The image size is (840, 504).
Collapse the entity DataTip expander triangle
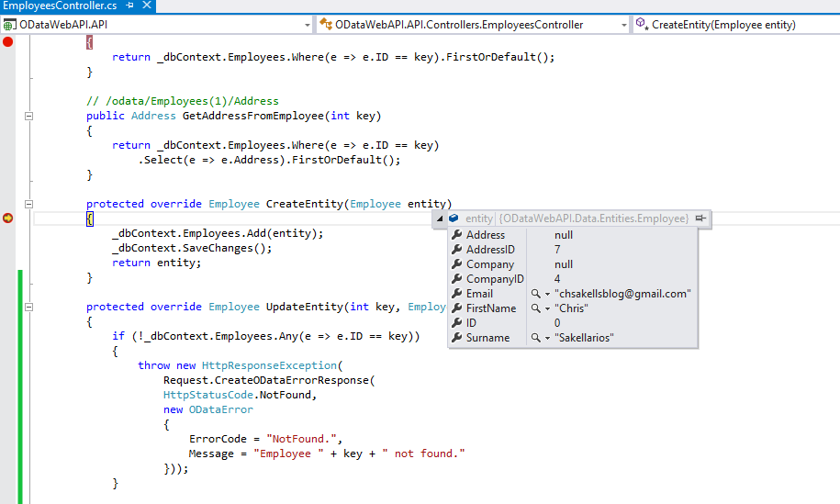tap(440, 218)
